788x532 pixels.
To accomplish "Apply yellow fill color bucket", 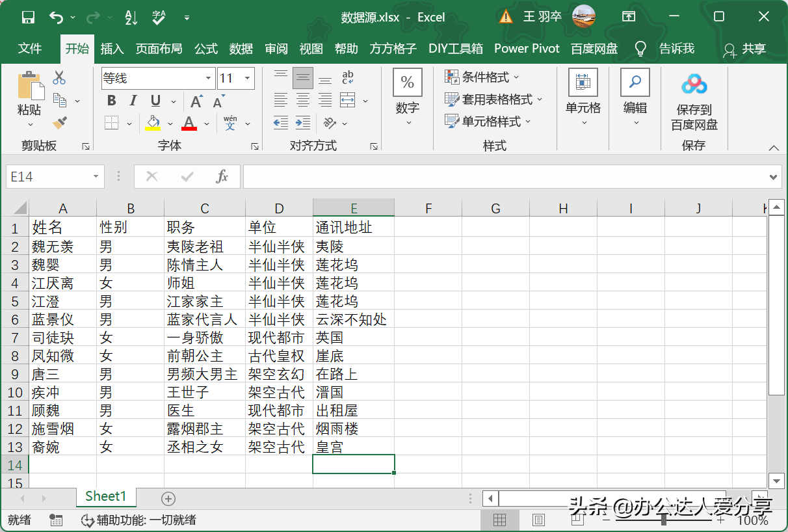I will point(153,123).
